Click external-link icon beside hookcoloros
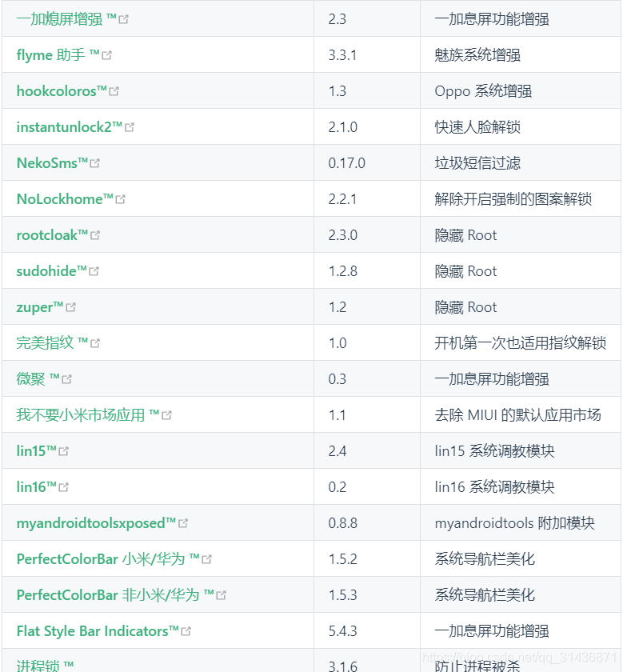Viewport: 623px width, 672px height. pyautogui.click(x=114, y=91)
